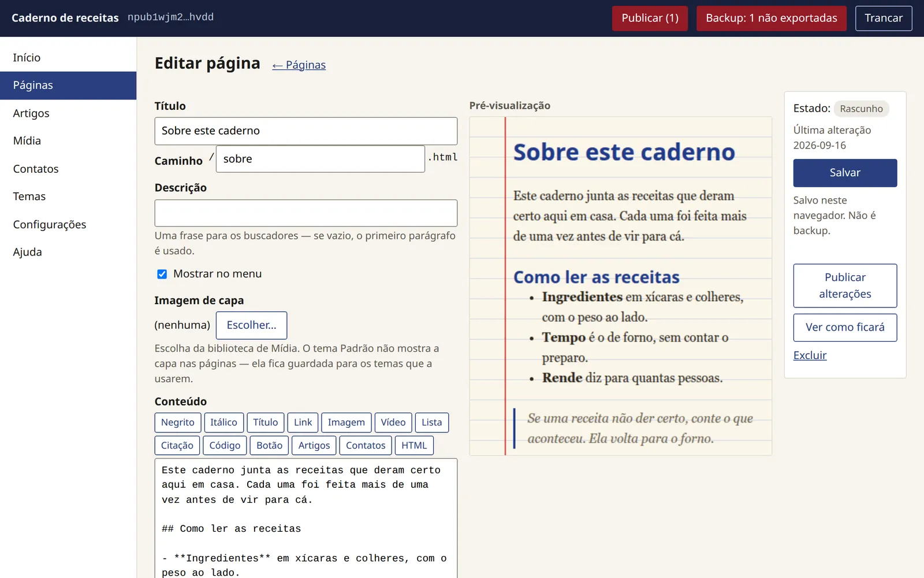Click the Excluir link
924x578 pixels.
click(810, 355)
